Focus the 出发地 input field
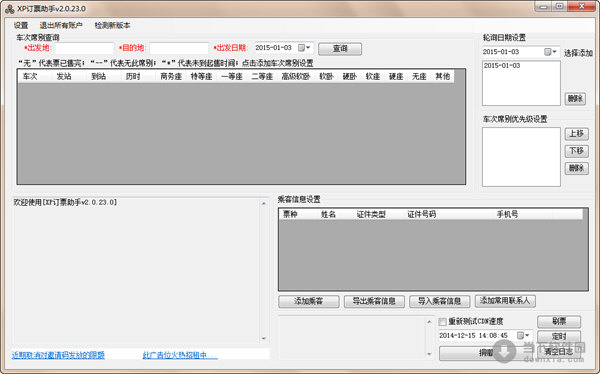600x374 pixels. click(85, 48)
